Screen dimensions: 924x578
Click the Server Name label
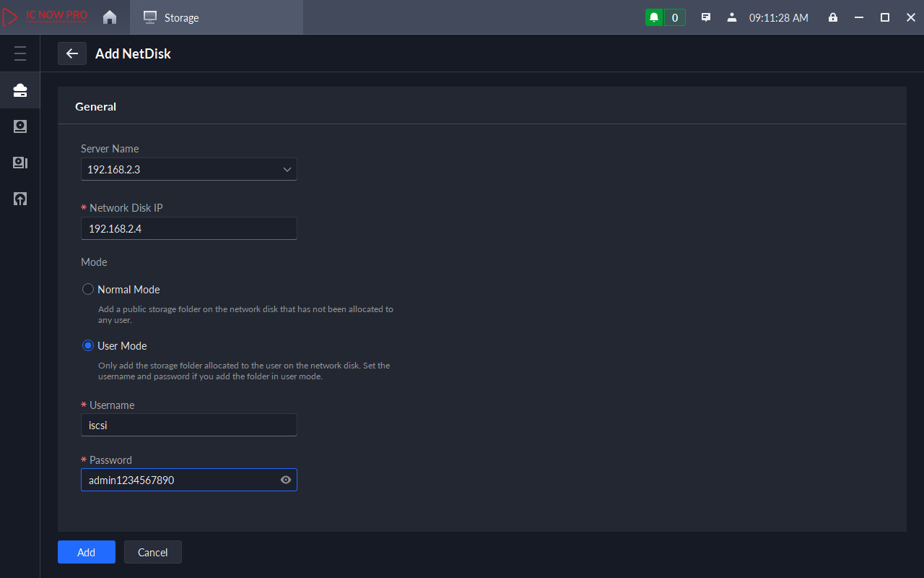pos(110,148)
